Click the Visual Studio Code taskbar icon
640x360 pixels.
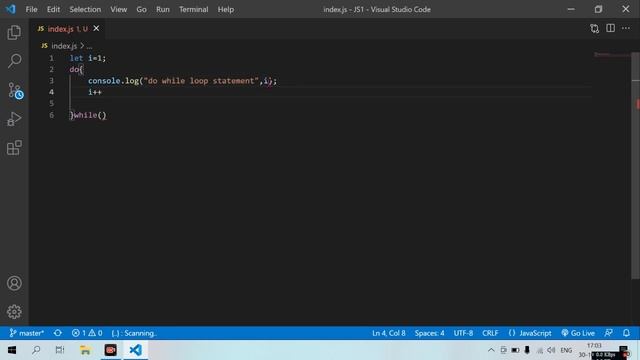136,350
